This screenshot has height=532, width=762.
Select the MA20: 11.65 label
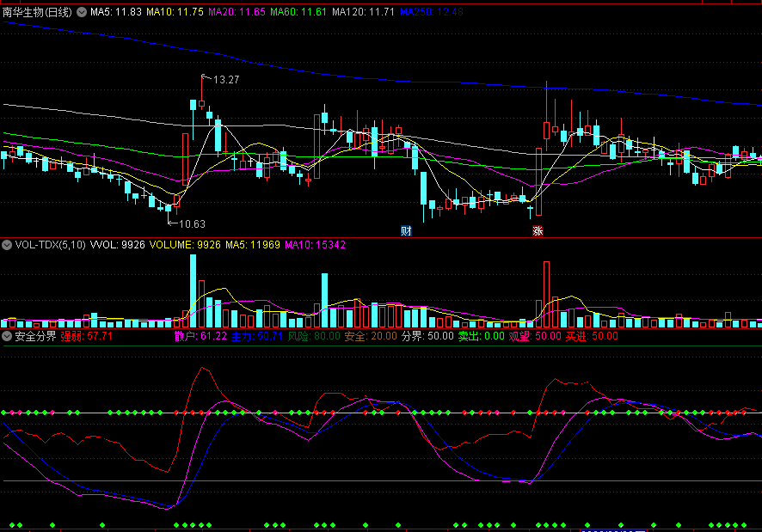pos(237,12)
